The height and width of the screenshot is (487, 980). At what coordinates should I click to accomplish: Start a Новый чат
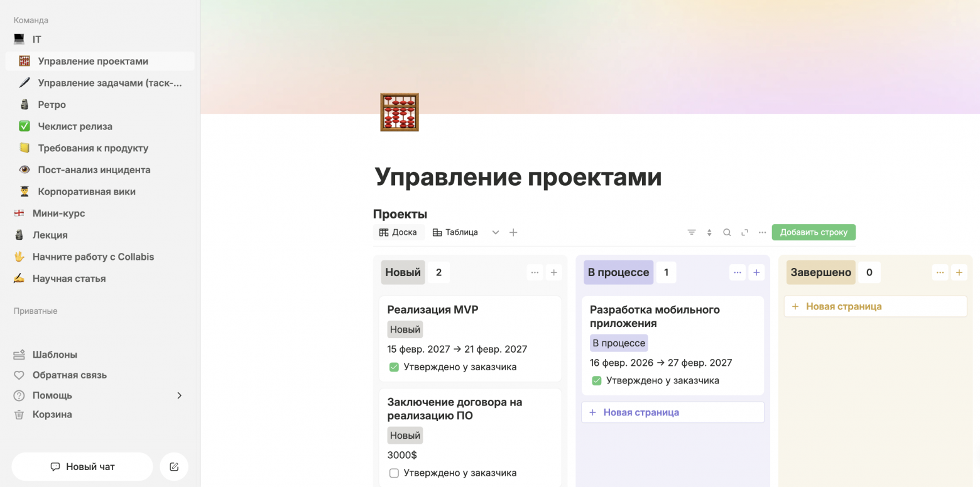82,467
